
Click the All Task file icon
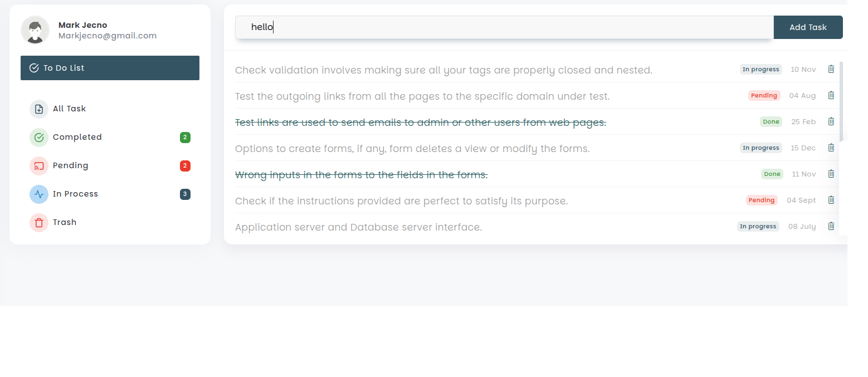pyautogui.click(x=39, y=109)
